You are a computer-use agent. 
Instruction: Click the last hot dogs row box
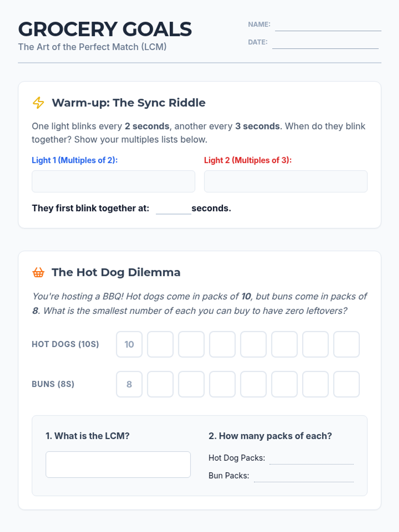pos(346,344)
